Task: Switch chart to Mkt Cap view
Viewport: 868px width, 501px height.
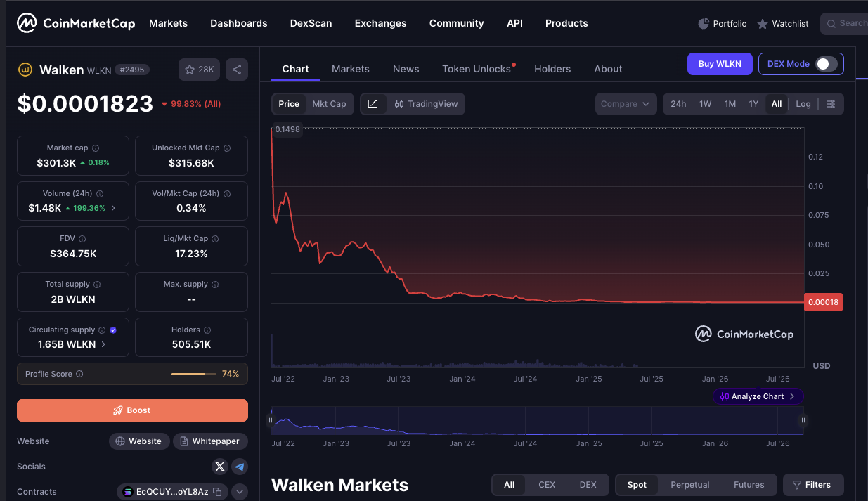Action: [x=329, y=104]
